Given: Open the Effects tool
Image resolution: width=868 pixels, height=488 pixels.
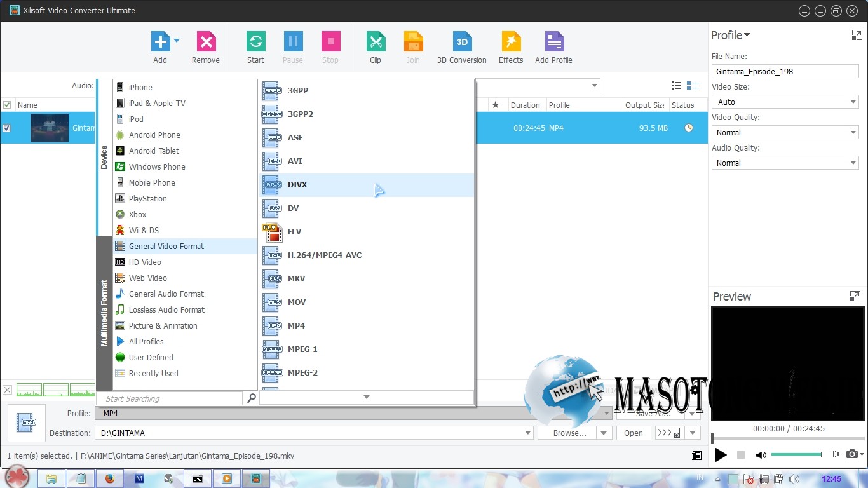Looking at the screenshot, I should click(x=511, y=42).
